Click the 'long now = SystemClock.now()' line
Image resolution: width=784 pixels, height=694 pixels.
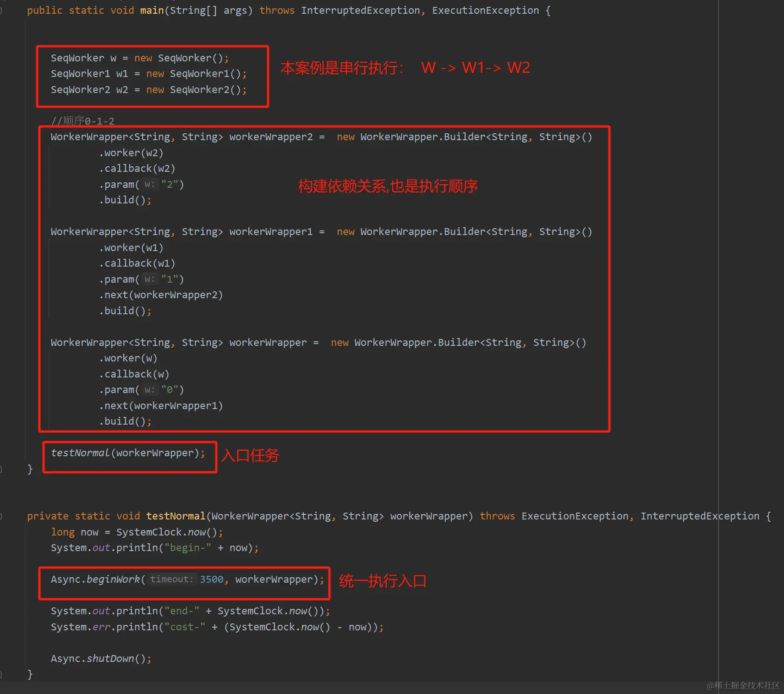click(137, 532)
